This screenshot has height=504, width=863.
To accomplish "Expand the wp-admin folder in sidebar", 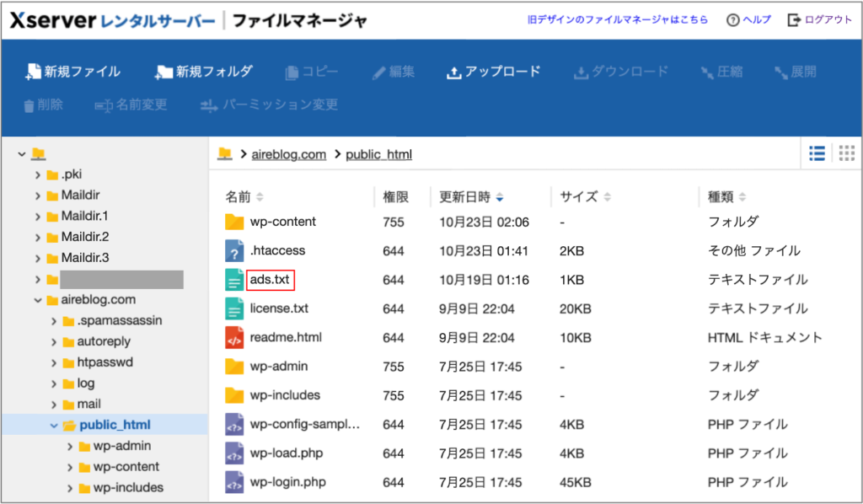I will pos(72,446).
